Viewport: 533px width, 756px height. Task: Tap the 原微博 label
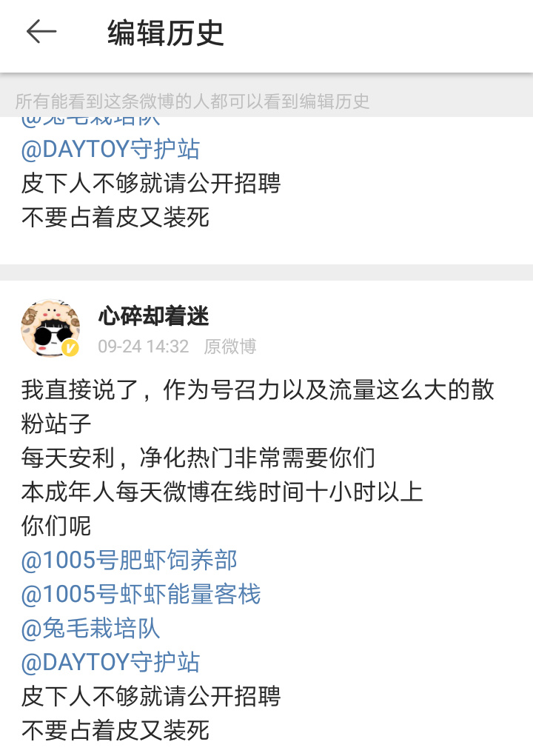pos(230,347)
